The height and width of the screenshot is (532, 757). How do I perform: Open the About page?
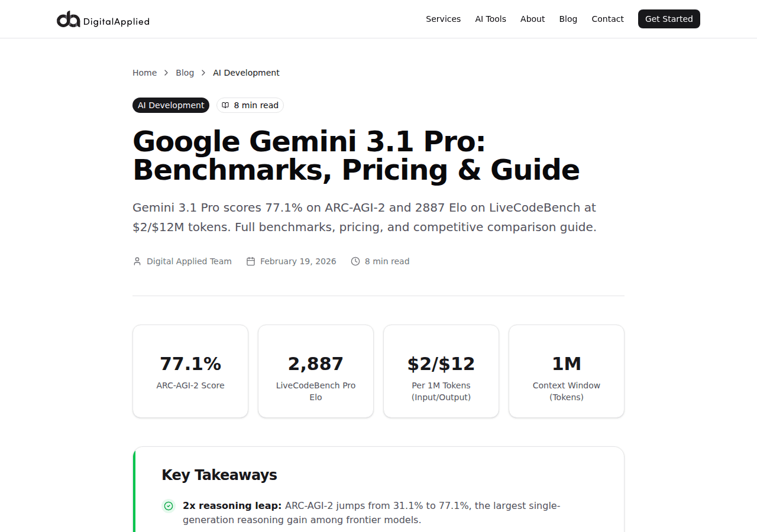(x=532, y=19)
